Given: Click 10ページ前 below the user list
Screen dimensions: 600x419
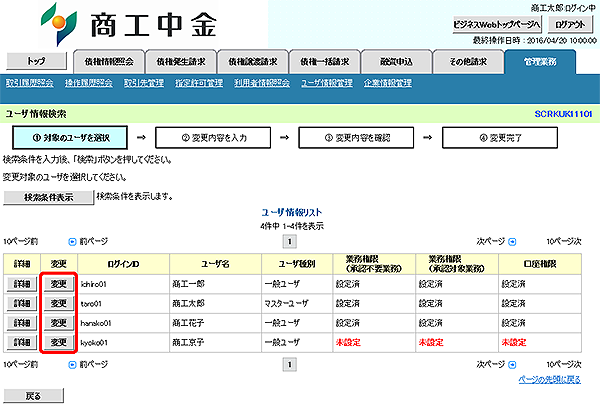Looking at the screenshot, I should (21, 365).
